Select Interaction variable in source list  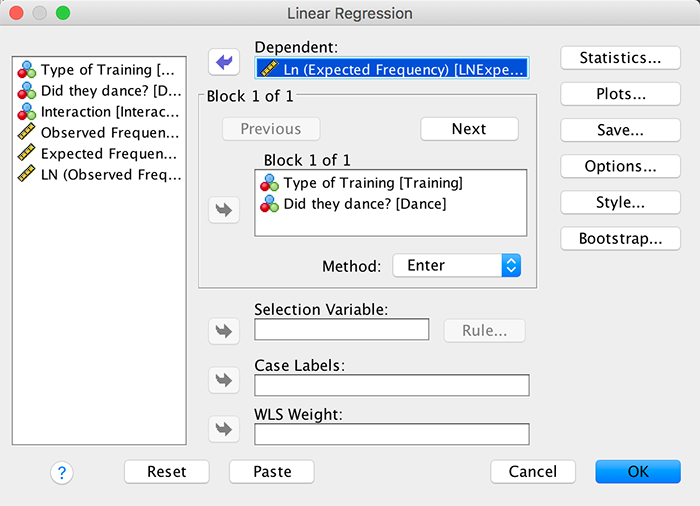tap(99, 112)
